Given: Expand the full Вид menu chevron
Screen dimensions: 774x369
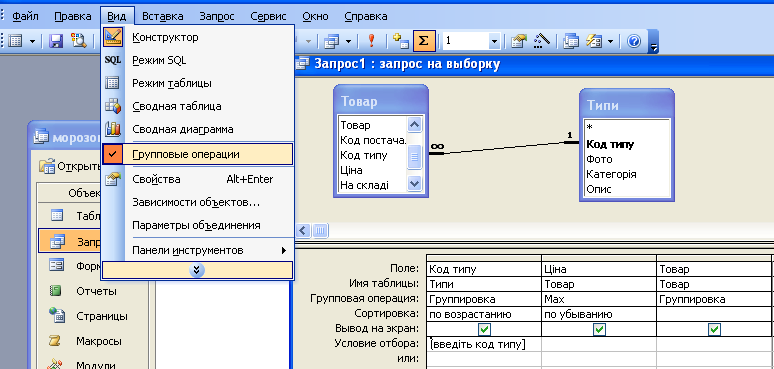Looking at the screenshot, I should click(x=197, y=269).
